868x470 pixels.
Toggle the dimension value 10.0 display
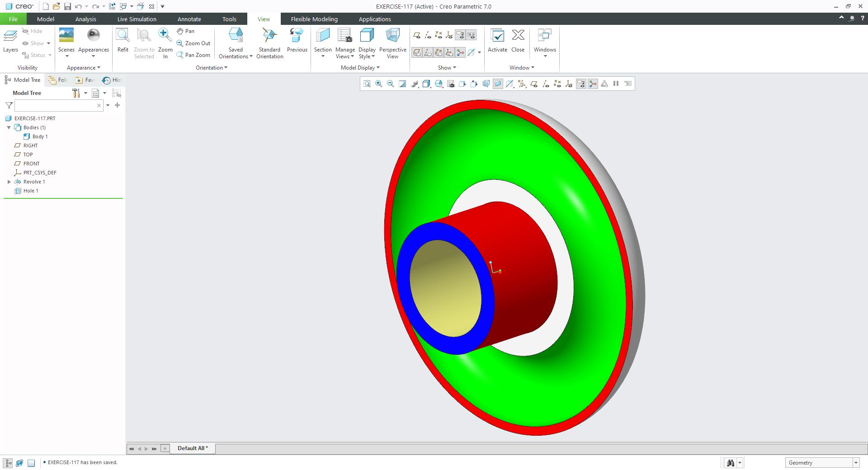point(471,35)
